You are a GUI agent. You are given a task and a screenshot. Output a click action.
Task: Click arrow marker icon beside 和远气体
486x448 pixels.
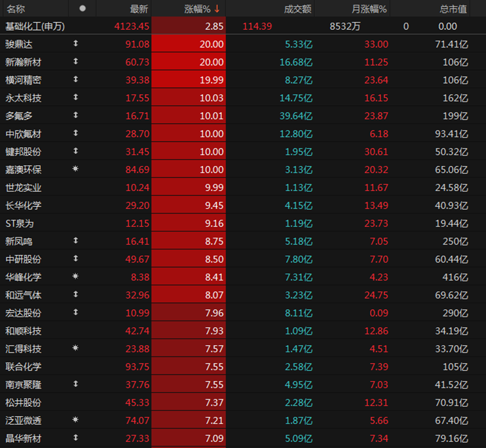click(x=75, y=294)
